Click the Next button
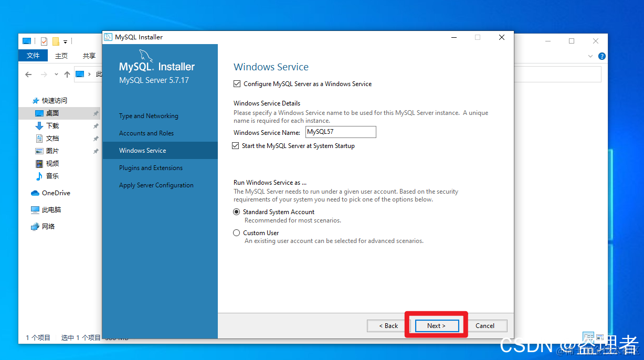This screenshot has width=644, height=360. (436, 325)
